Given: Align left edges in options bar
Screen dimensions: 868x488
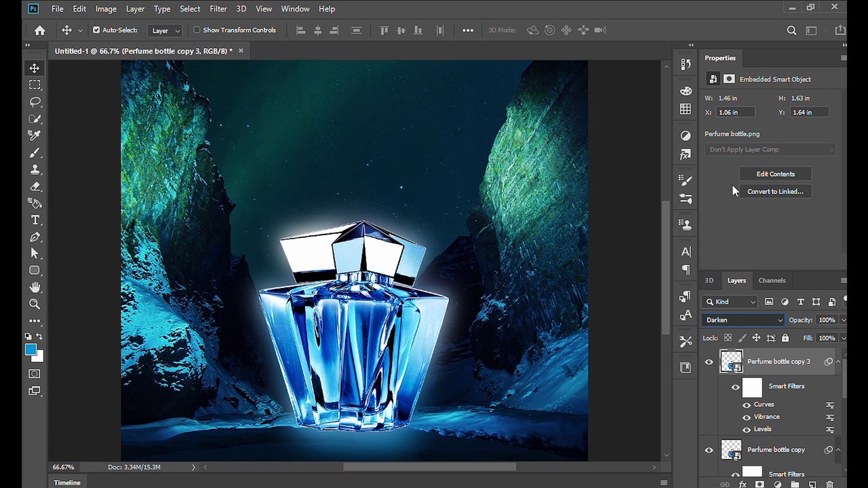Looking at the screenshot, I should click(300, 30).
